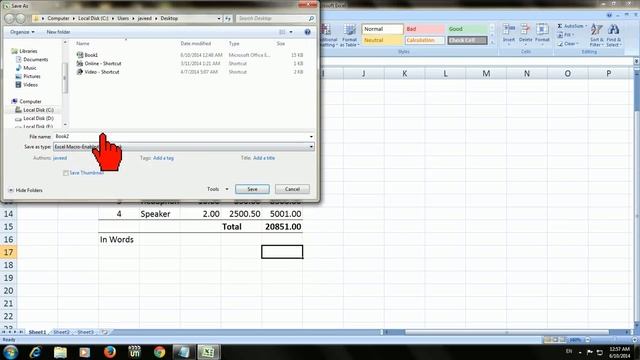Image resolution: width=640 pixels, height=360 pixels.
Task: Click the "In Words" cell
Action: pyautogui.click(x=118, y=240)
